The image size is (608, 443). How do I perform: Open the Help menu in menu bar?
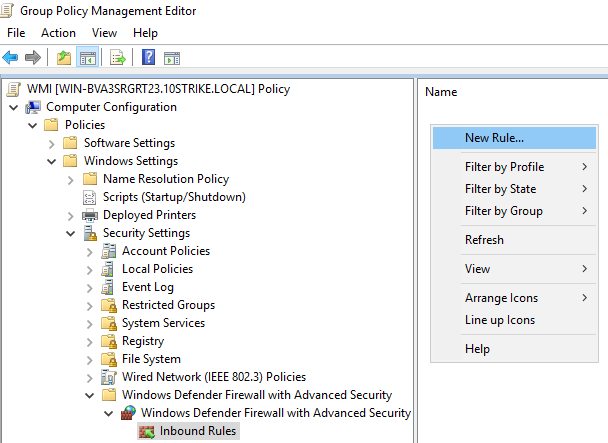pyautogui.click(x=145, y=33)
